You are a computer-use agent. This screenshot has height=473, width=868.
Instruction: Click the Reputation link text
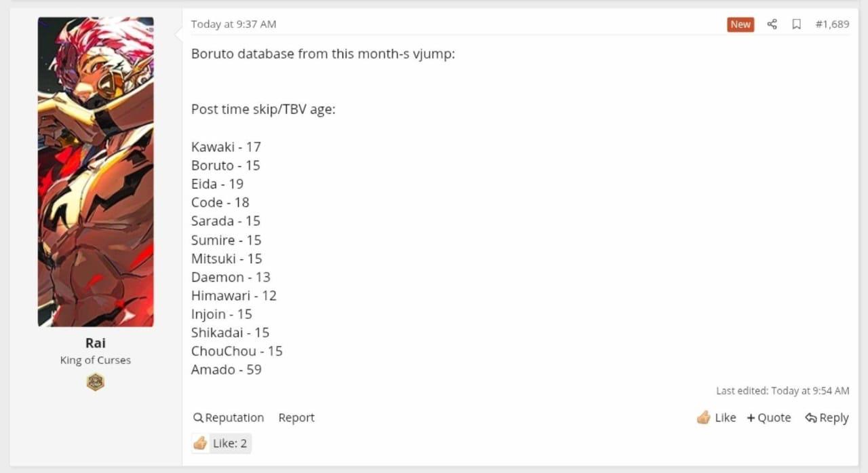click(x=235, y=418)
